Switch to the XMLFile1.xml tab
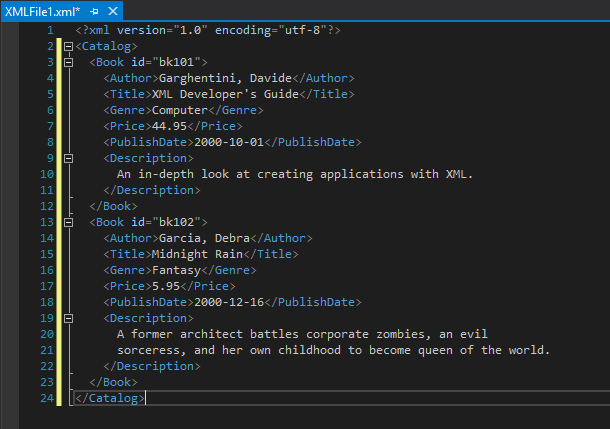The image size is (610, 429). tap(42, 10)
